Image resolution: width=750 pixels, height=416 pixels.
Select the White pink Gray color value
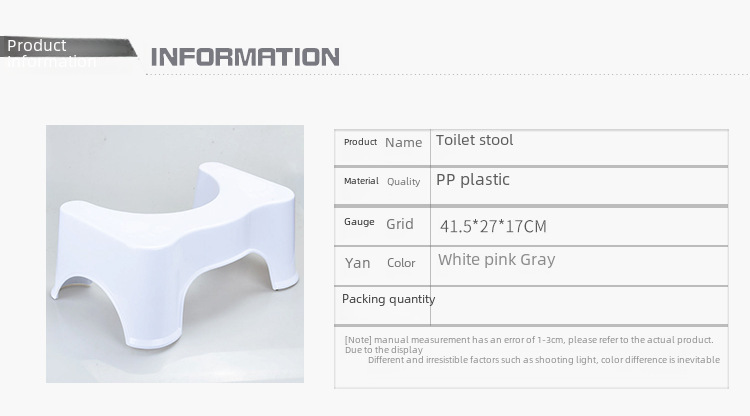pos(496,260)
